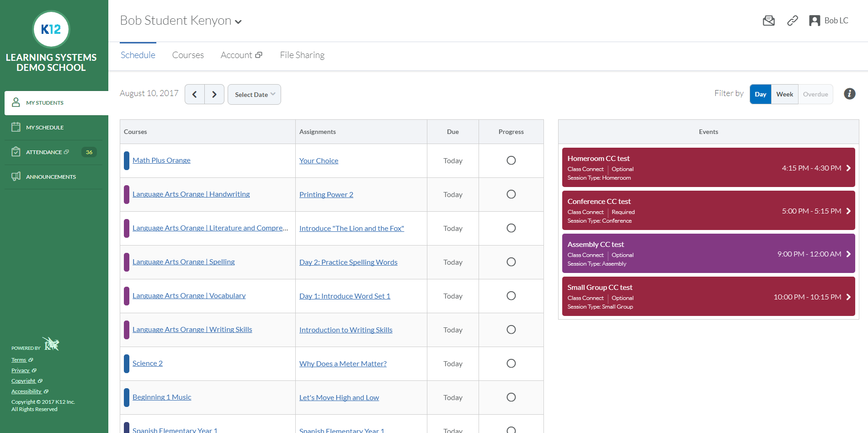This screenshot has height=433, width=868.
Task: Expand the Small Group CC test event chevron
Action: (848, 297)
